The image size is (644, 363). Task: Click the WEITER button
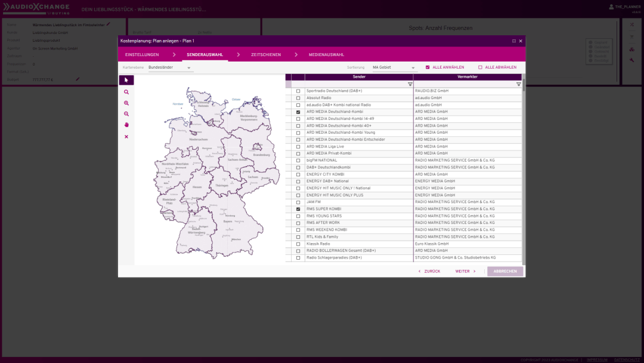465,271
